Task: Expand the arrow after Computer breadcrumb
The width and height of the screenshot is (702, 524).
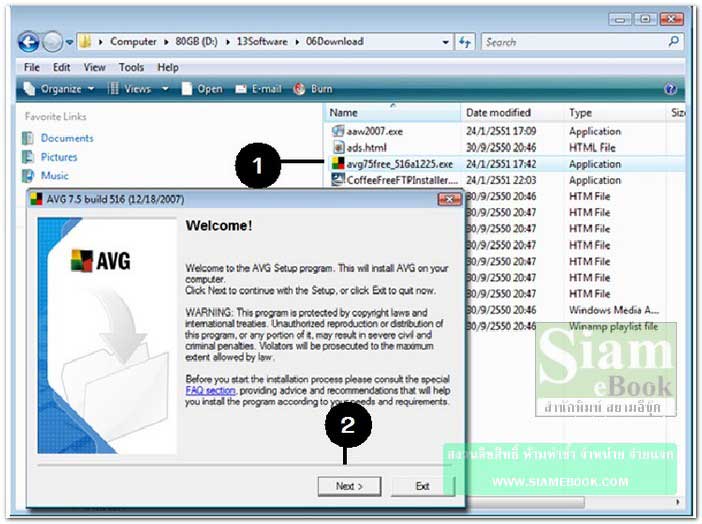Action: click(x=166, y=42)
